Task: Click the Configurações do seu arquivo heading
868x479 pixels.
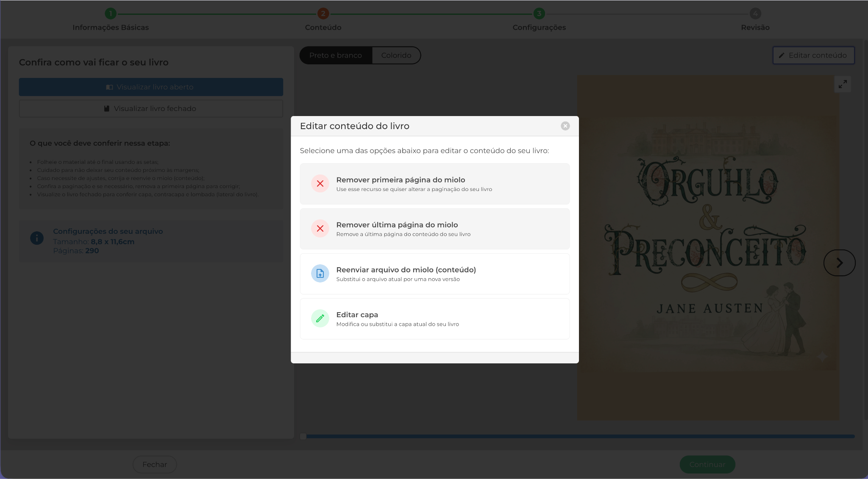Action: tap(108, 231)
